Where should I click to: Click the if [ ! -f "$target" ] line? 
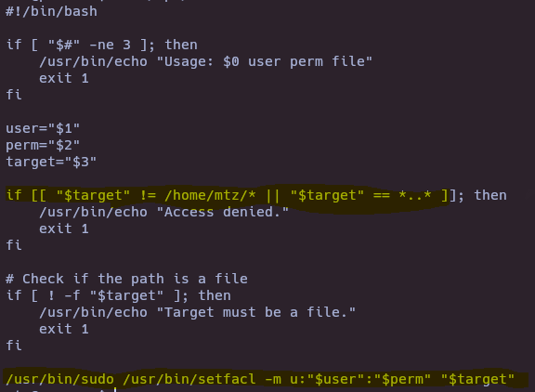click(x=118, y=295)
